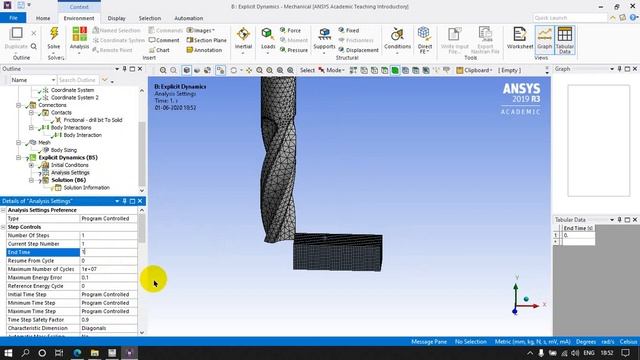This screenshot has width=640, height=360.
Task: Click the End Time cell in Tabular Data
Action: 578,236
